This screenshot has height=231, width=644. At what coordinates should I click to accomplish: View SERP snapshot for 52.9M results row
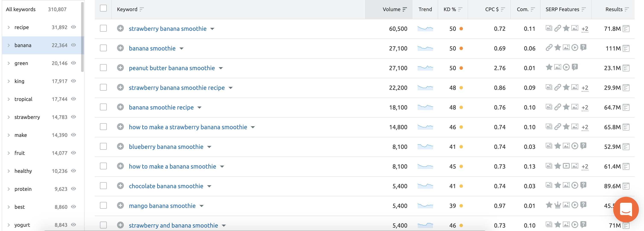626,147
